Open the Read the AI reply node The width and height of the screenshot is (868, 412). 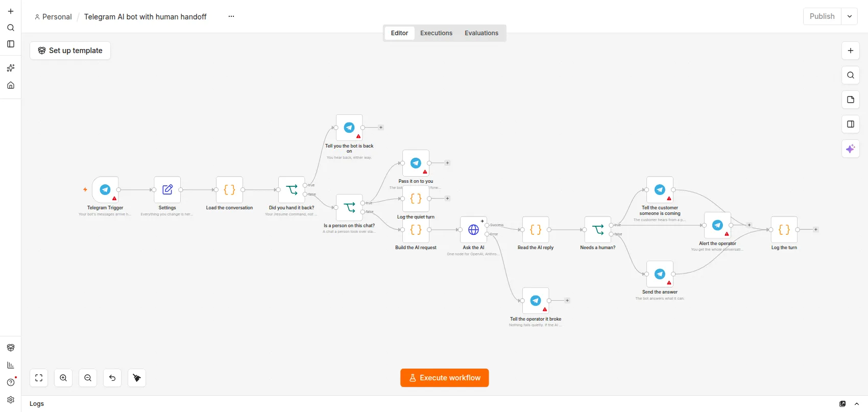point(536,230)
